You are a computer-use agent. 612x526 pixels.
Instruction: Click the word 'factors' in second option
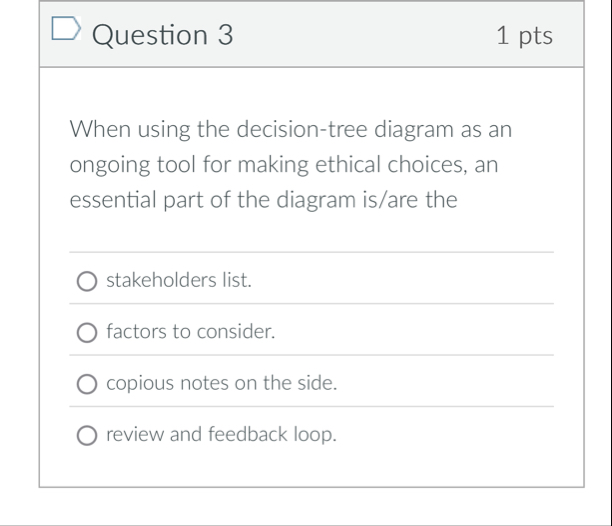(134, 331)
